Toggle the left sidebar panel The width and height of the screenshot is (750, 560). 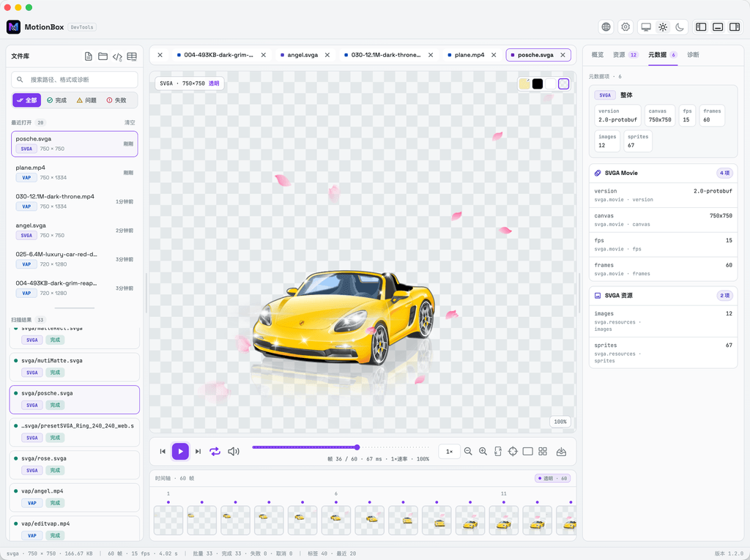[x=701, y=27]
